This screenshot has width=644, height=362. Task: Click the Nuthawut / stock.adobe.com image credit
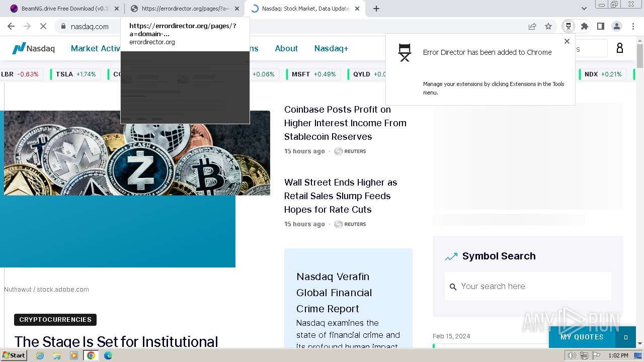(46, 290)
